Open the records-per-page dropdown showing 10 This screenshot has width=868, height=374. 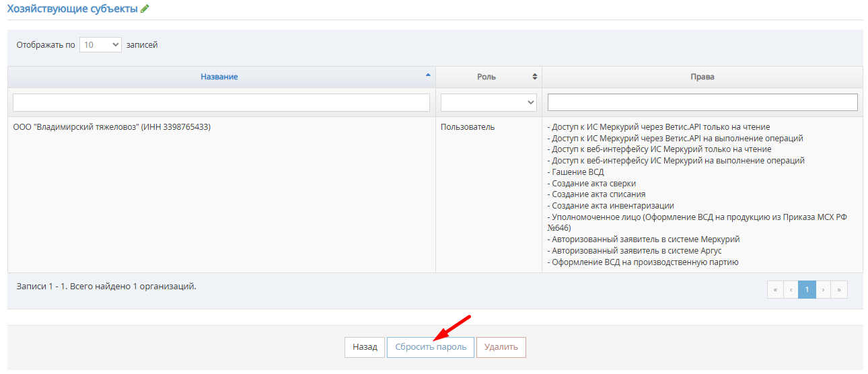pyautogui.click(x=100, y=45)
